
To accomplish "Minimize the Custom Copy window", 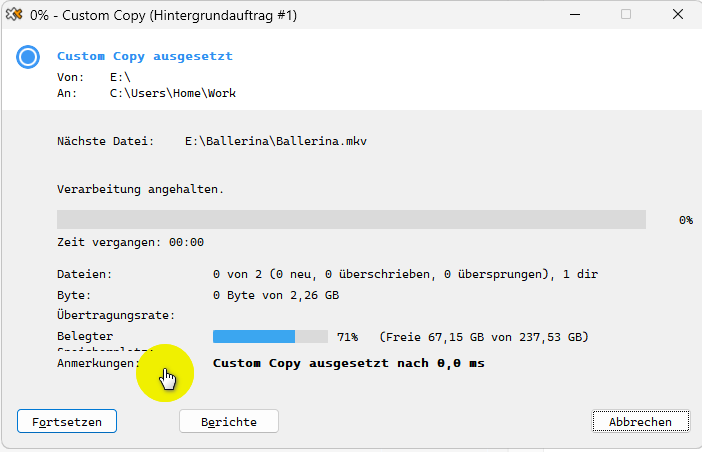I will [x=573, y=15].
